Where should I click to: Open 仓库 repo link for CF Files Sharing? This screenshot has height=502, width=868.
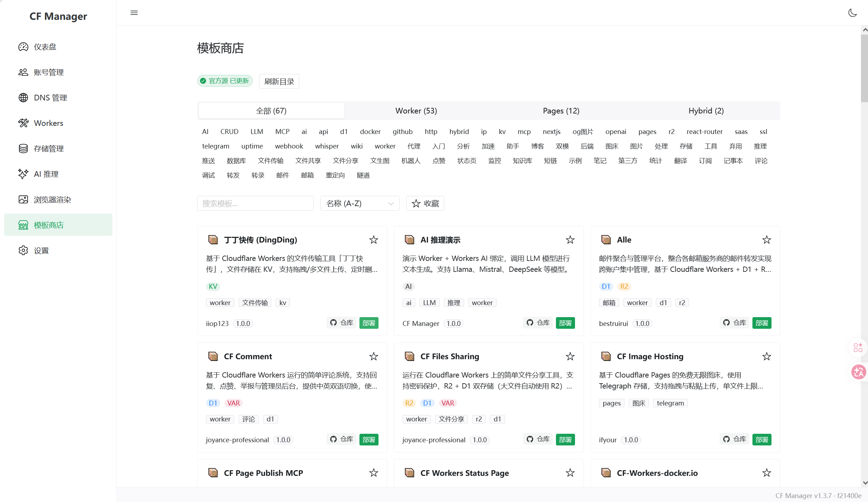pyautogui.click(x=538, y=439)
